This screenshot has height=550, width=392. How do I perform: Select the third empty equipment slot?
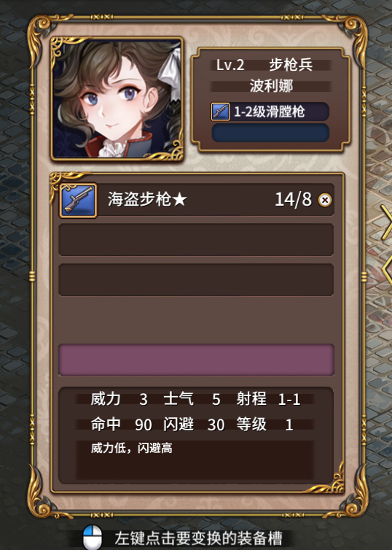click(196, 280)
